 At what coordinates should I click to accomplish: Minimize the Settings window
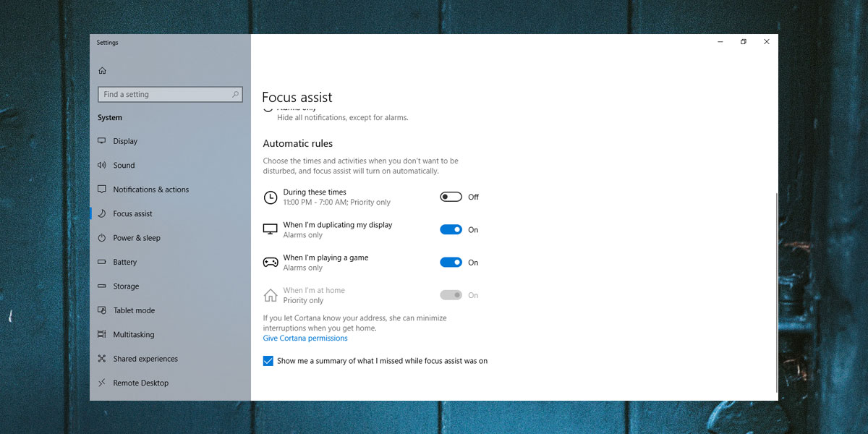(720, 42)
